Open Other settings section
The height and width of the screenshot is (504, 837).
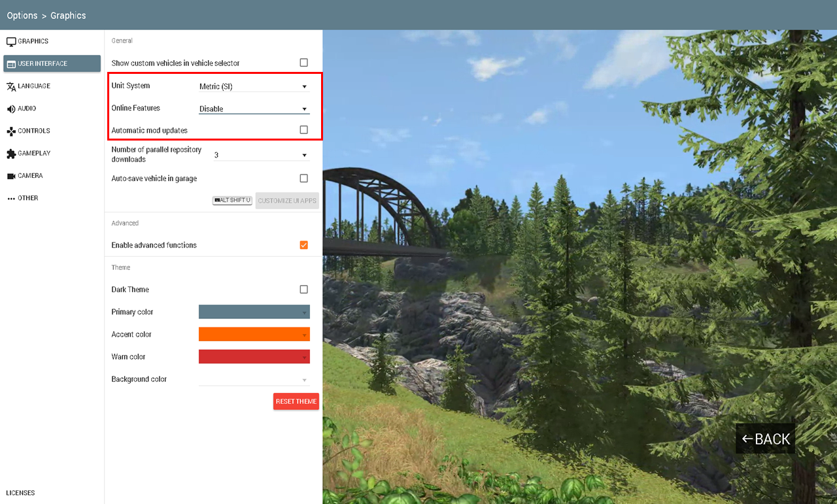point(52,198)
